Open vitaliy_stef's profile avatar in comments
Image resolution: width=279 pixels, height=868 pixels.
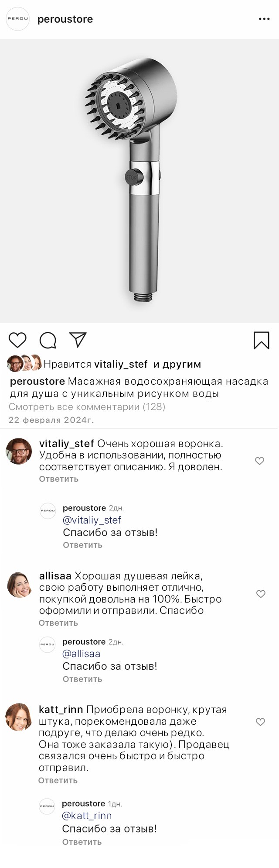(x=19, y=451)
